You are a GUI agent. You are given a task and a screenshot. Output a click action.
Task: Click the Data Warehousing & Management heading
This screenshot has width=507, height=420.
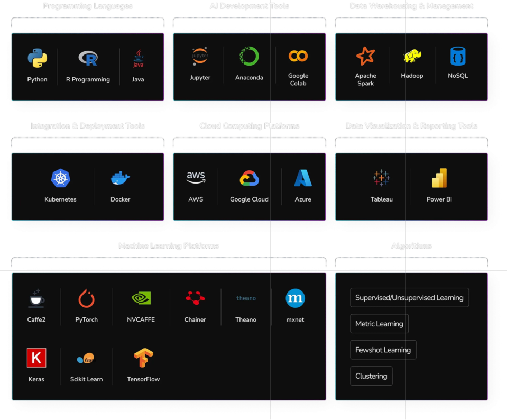click(411, 6)
